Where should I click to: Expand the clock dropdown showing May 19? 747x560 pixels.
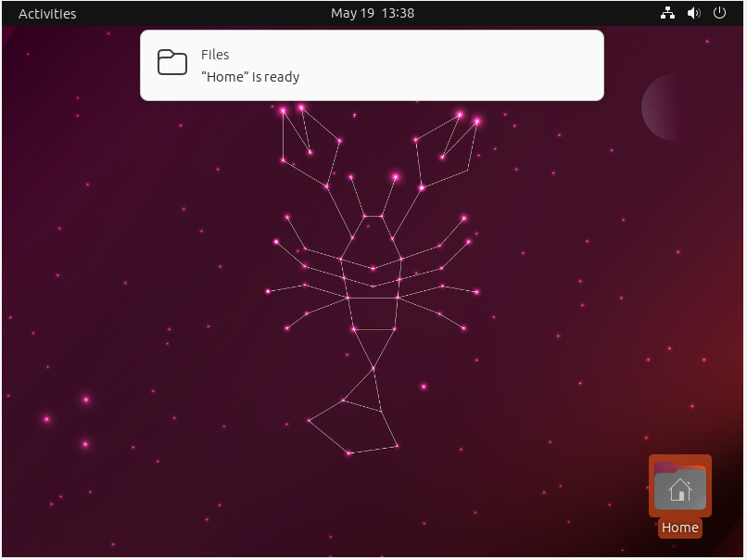(373, 13)
